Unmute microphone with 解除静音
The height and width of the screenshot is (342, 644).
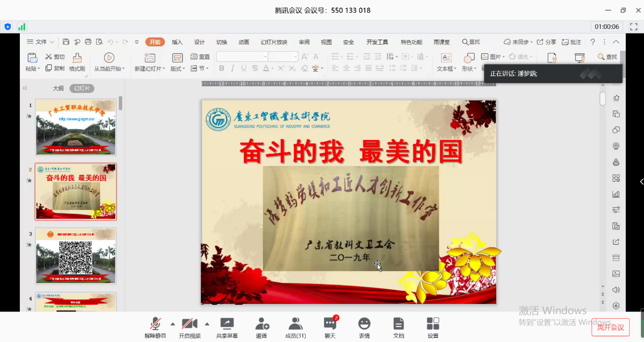[155, 327]
